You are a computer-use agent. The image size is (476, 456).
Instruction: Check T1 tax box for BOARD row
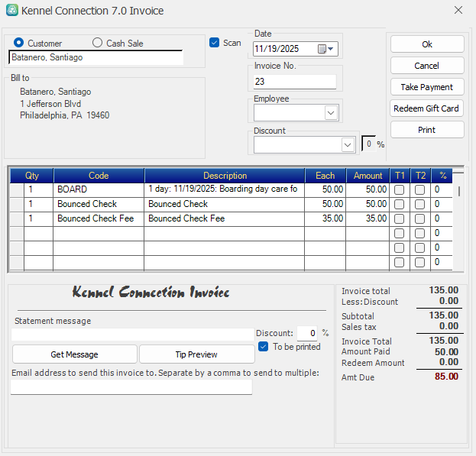coord(399,190)
